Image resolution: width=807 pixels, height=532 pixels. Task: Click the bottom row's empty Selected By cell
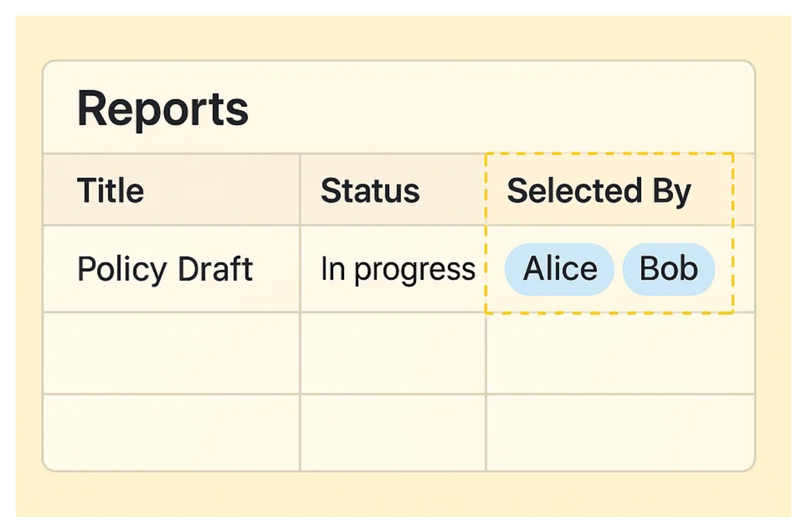(x=620, y=432)
